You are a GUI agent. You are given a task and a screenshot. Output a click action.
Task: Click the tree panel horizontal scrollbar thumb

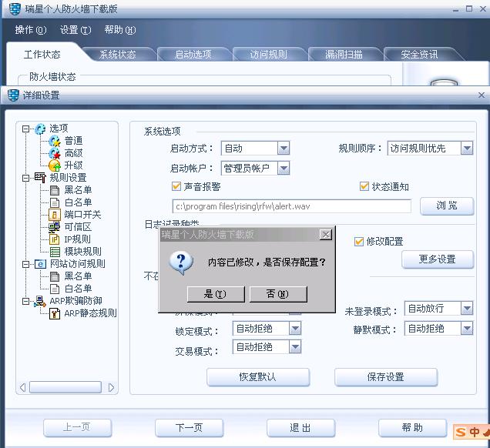65,387
